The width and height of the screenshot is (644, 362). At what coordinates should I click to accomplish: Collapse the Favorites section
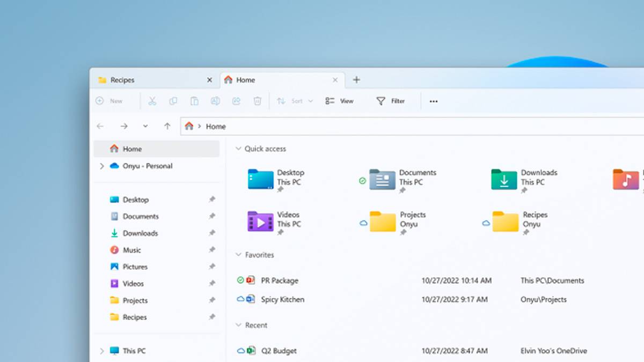tap(238, 255)
